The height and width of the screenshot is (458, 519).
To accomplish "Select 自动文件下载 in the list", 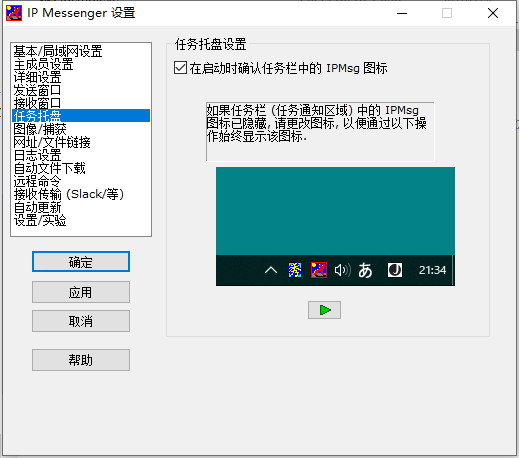I will pos(81,168).
